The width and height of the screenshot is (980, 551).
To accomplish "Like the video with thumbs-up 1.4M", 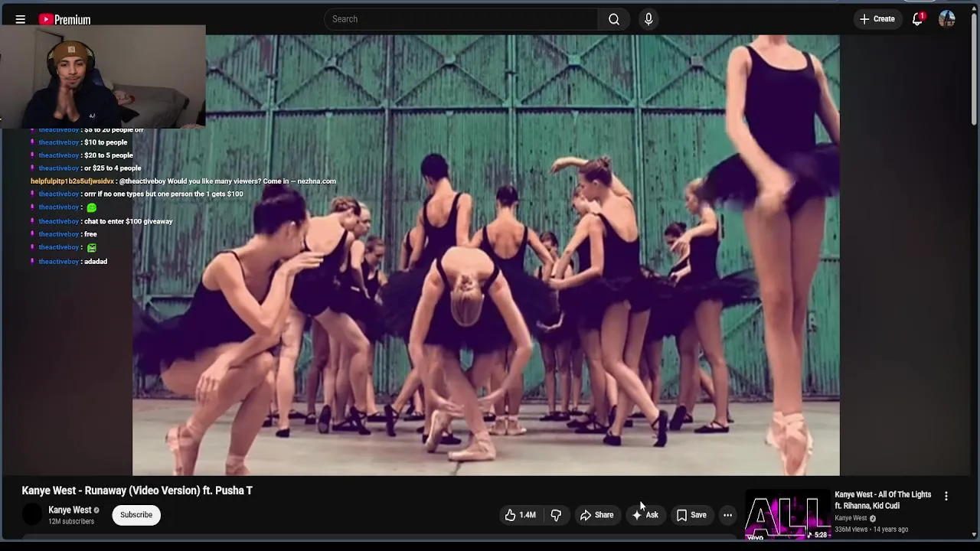I will 521,515.
